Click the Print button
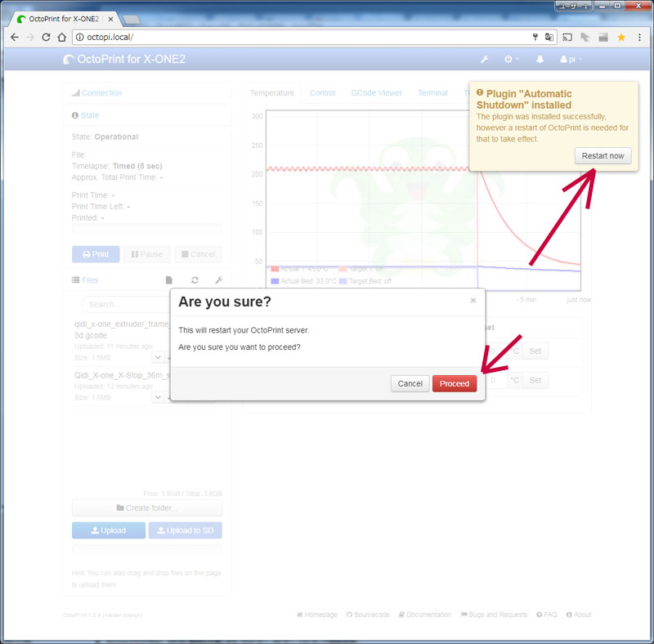Image resolution: width=654 pixels, height=644 pixels. click(x=96, y=254)
